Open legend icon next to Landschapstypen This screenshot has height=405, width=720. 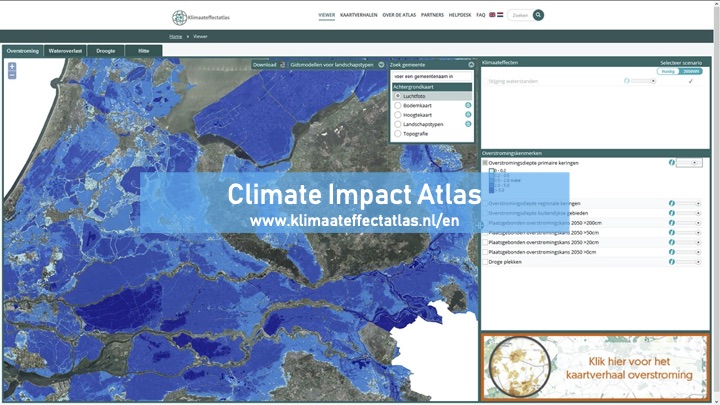pyautogui.click(x=468, y=124)
